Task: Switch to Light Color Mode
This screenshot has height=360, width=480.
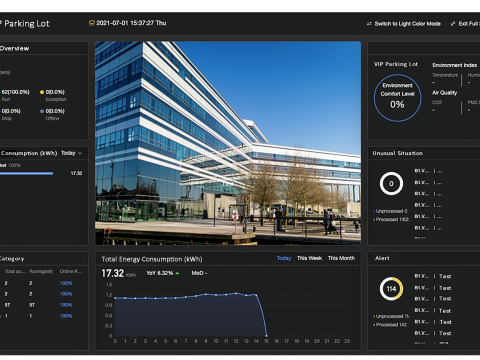Action: point(407,24)
